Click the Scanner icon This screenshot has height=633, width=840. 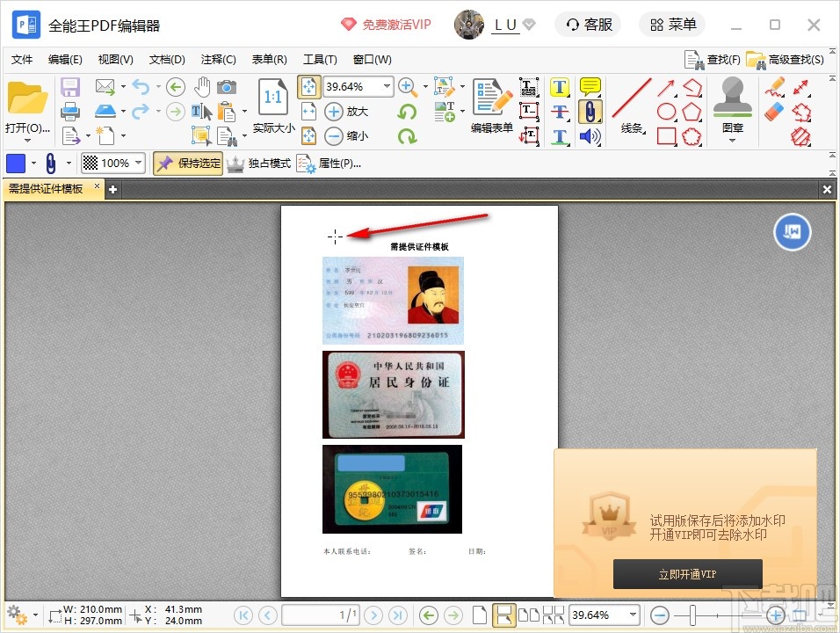(x=105, y=111)
